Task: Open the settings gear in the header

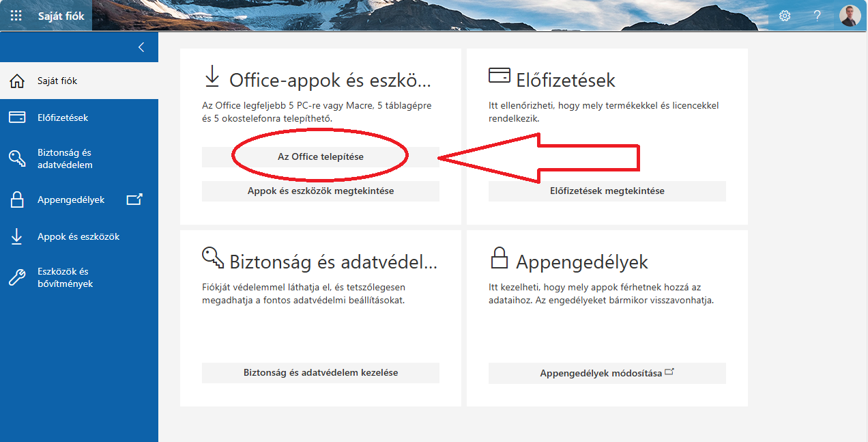Action: pos(785,16)
